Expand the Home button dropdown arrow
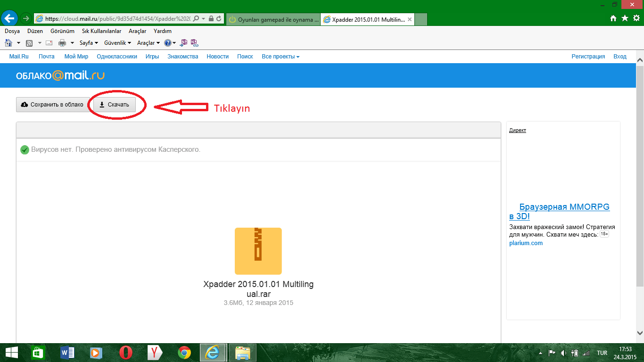The image size is (644, 362). coord(18,43)
